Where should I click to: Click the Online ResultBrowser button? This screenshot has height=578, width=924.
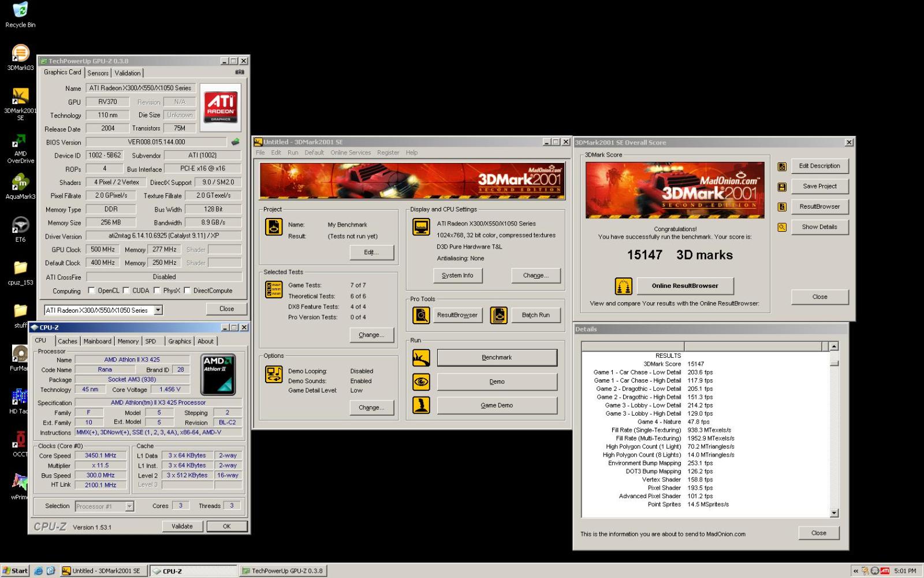tap(685, 286)
